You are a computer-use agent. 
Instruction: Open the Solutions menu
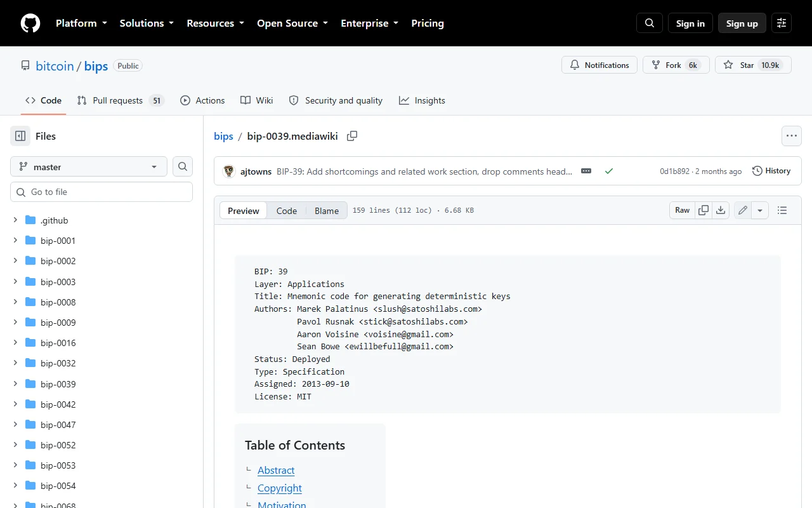(x=147, y=23)
